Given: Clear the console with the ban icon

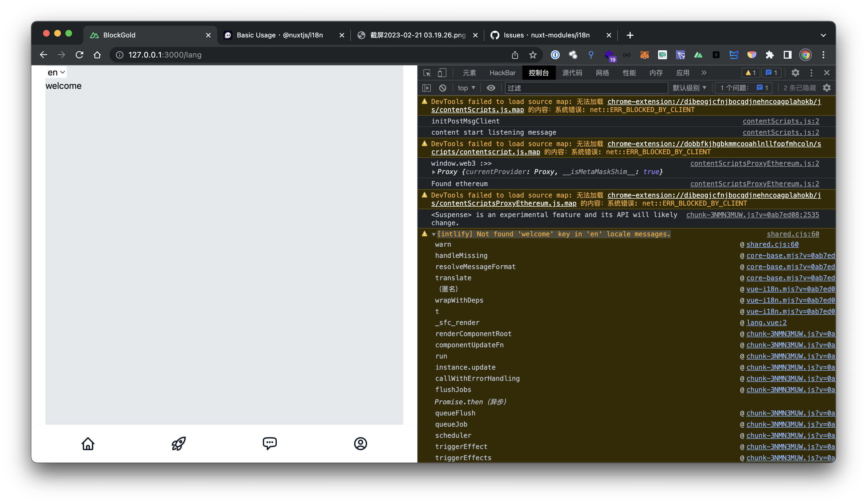Looking at the screenshot, I should pyautogui.click(x=443, y=88).
